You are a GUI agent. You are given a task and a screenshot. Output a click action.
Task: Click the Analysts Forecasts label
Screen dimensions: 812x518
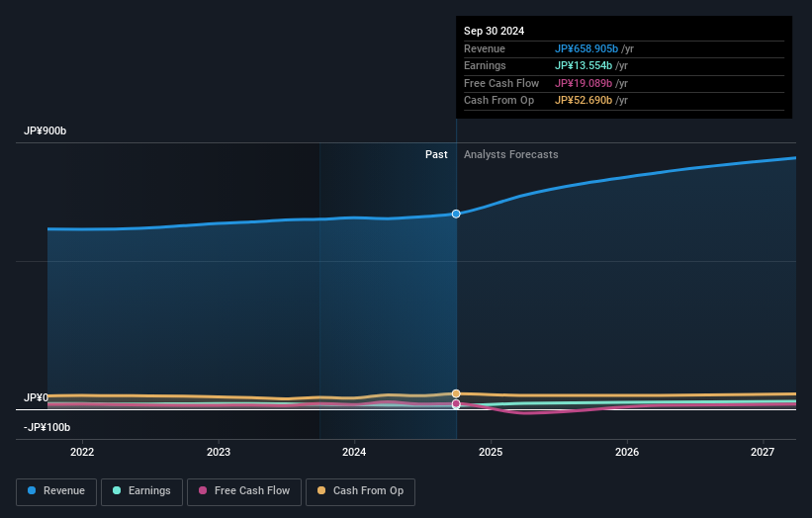tap(510, 154)
